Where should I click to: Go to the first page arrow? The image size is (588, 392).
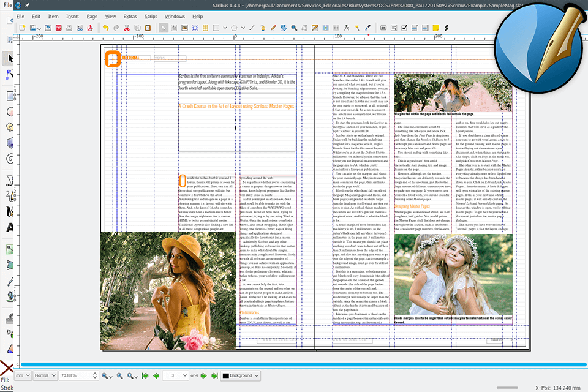[145, 375]
